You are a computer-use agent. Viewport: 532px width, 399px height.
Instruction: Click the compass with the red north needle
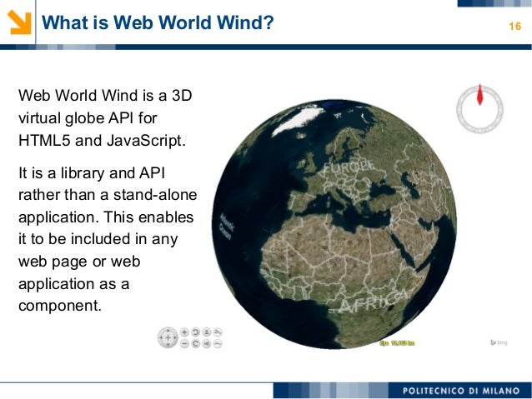[479, 109]
